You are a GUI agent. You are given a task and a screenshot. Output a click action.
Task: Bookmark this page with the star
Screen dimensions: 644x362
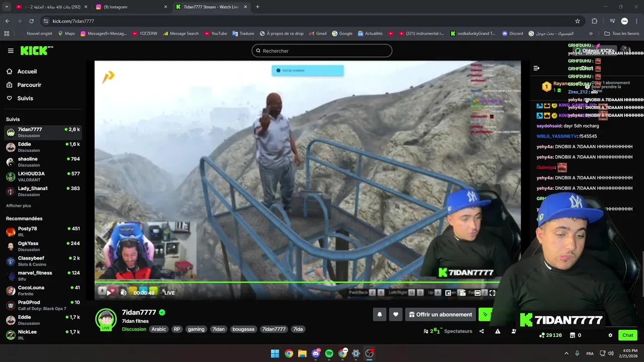(x=578, y=21)
